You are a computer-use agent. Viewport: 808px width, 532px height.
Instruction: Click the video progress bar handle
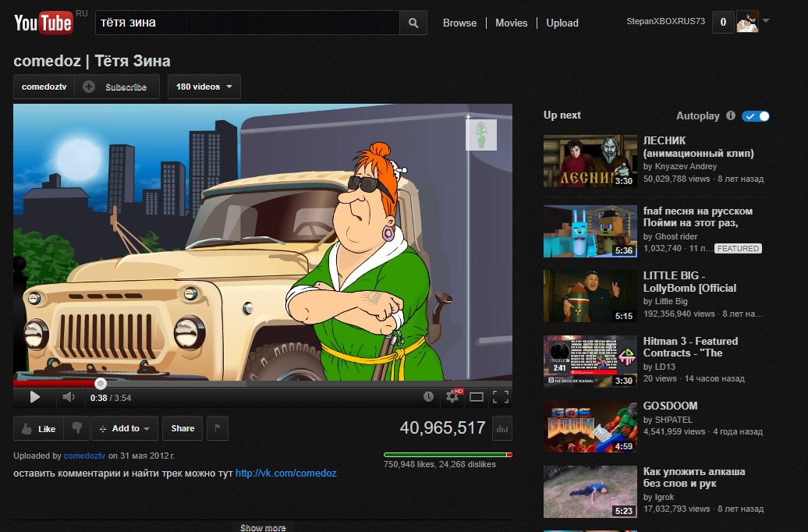101,383
